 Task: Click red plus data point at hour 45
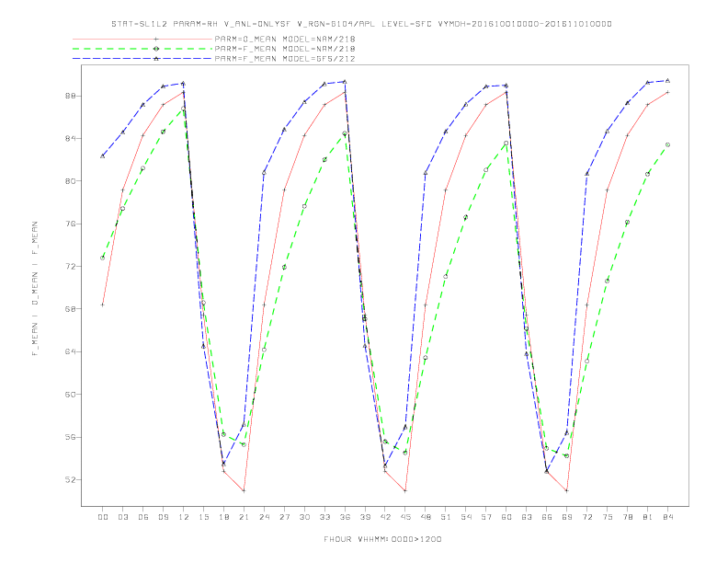pyautogui.click(x=405, y=490)
